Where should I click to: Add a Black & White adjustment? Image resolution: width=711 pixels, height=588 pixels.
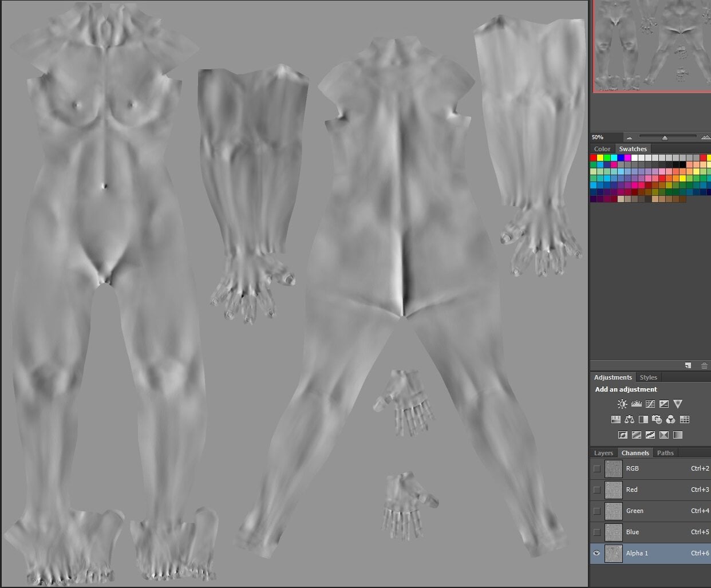pos(643,420)
